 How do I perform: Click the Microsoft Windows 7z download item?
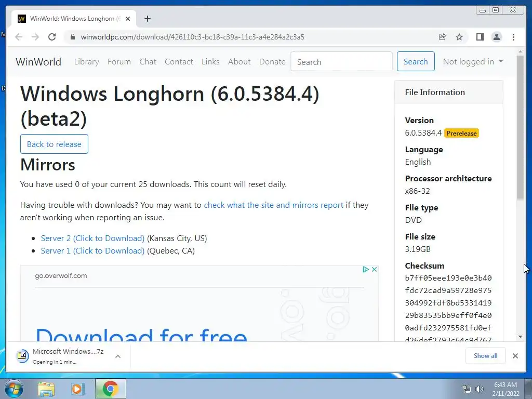[x=68, y=356]
